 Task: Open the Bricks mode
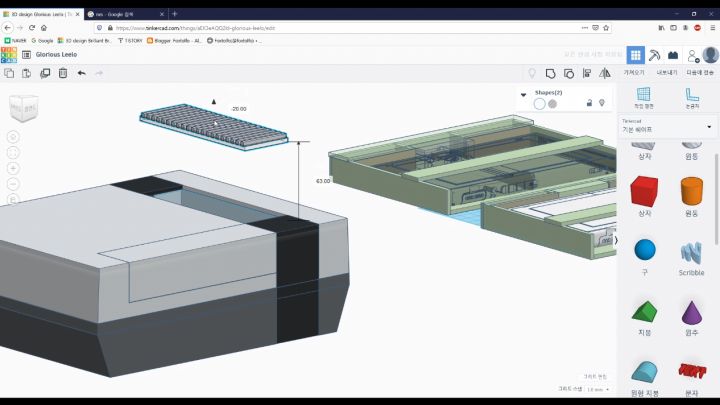point(673,55)
